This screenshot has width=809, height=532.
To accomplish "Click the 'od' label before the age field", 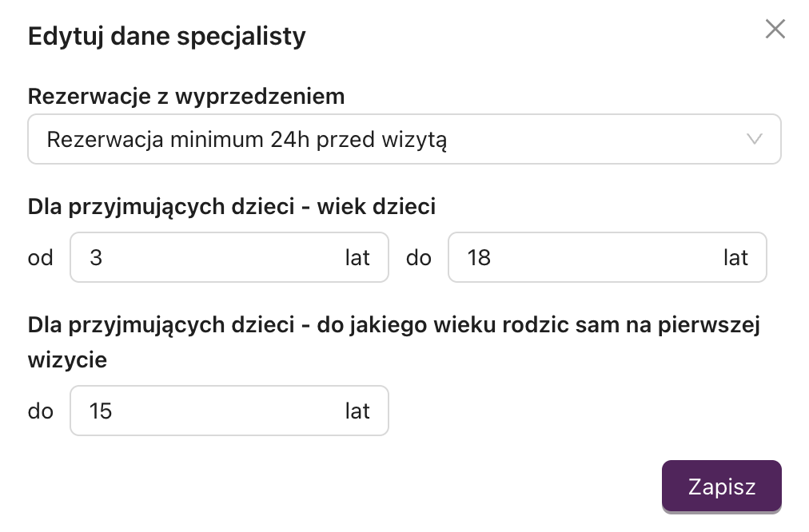I will [x=40, y=257].
